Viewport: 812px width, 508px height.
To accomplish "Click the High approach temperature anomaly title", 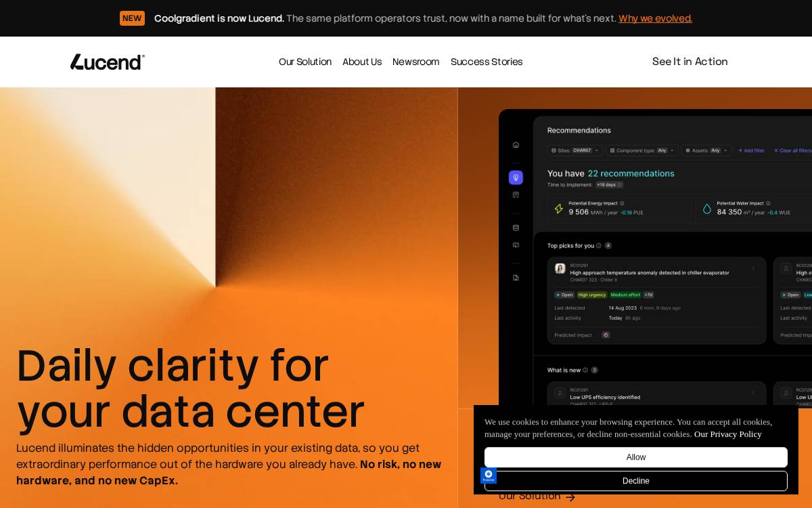I will pyautogui.click(x=650, y=273).
